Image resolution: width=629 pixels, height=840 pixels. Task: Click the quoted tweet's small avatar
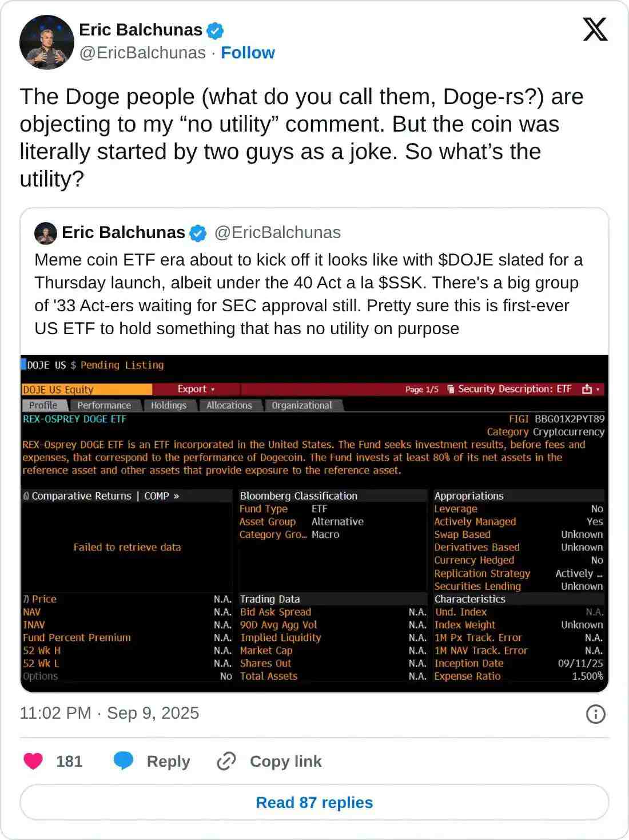pyautogui.click(x=46, y=233)
